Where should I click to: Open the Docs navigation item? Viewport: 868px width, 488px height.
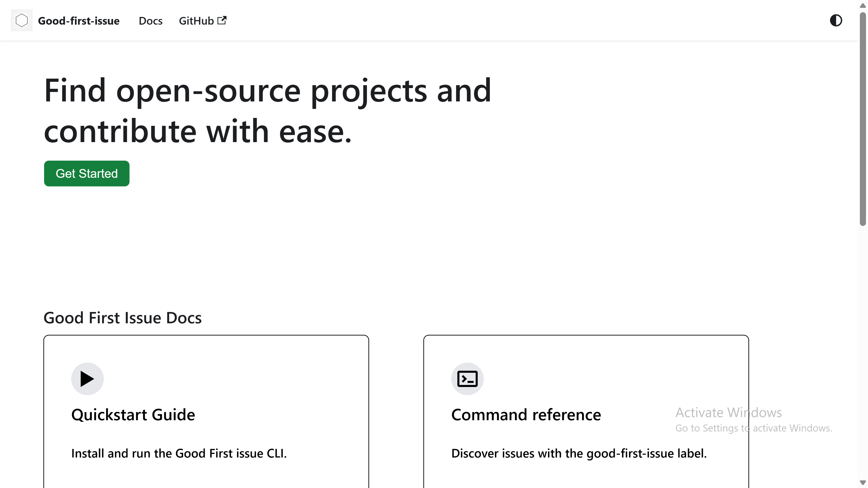click(151, 21)
